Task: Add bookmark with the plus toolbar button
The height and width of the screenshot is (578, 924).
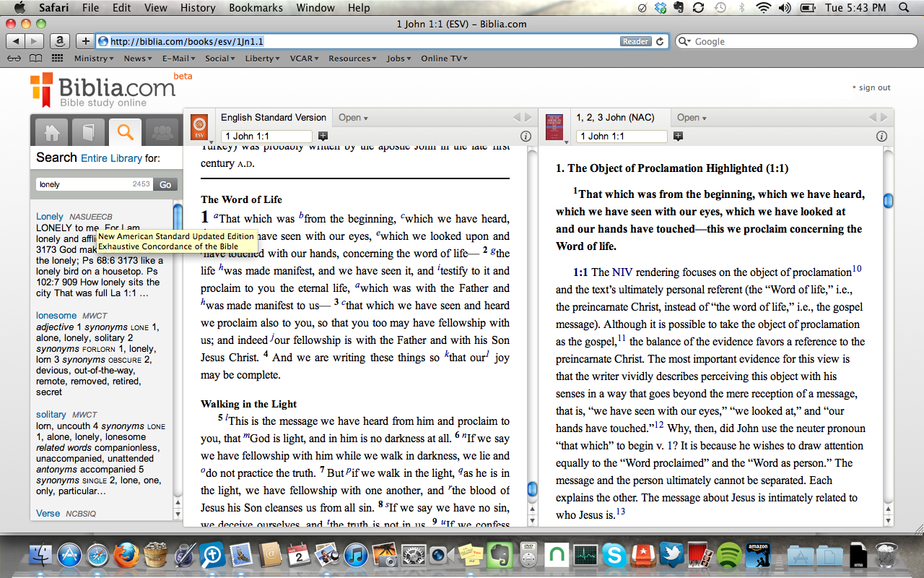Action: (85, 41)
